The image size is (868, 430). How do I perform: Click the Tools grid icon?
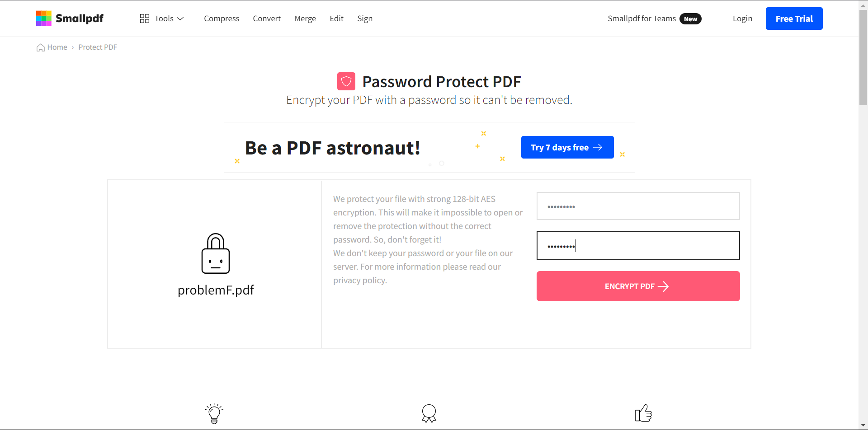[x=145, y=19]
